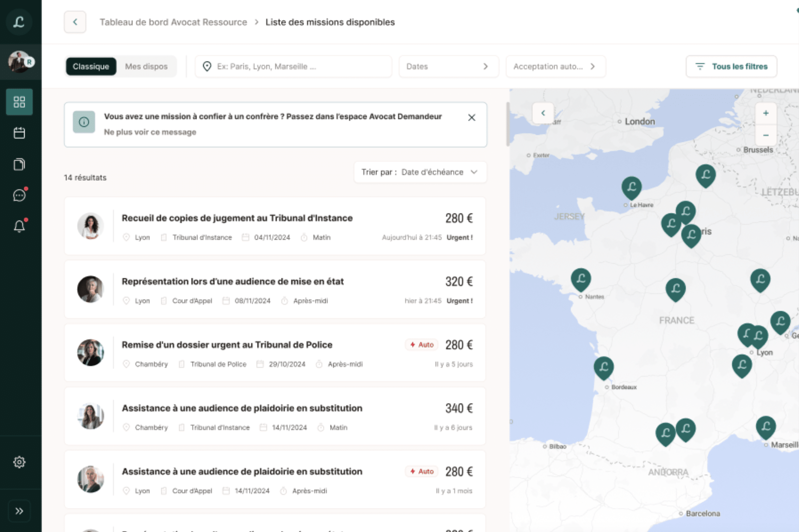Go to Tableau de bord Avocat Ressource breadcrumb

click(173, 22)
